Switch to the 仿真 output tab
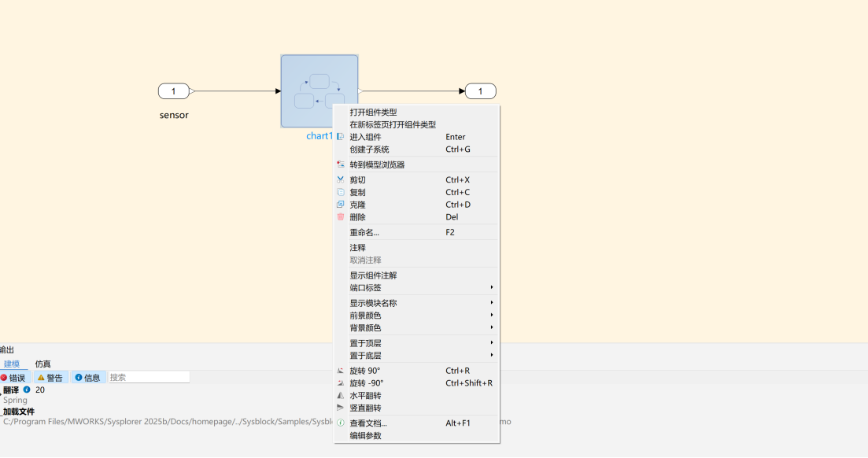This screenshot has width=868, height=458. (x=42, y=364)
